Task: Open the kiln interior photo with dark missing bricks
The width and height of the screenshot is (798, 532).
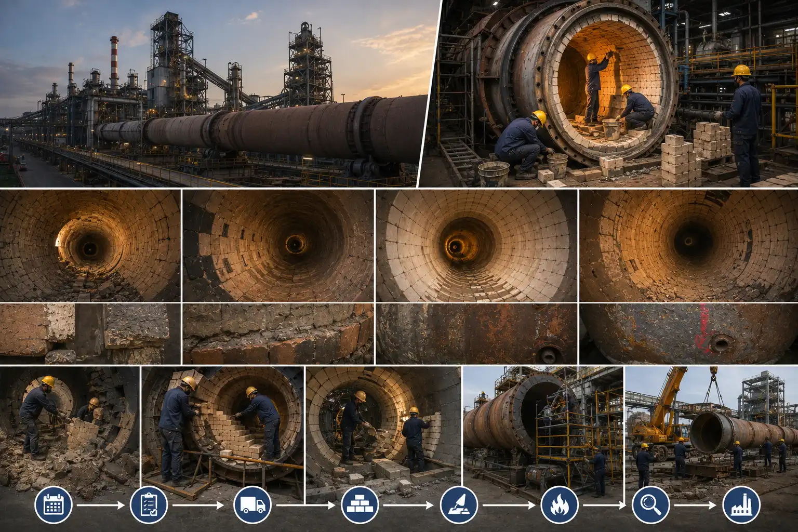Action: pos(278,246)
